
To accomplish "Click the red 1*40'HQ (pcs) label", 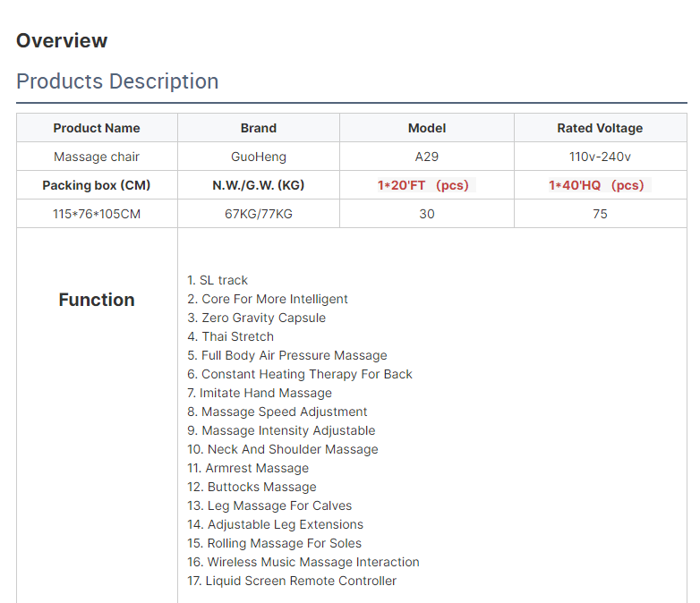I will click(x=596, y=185).
